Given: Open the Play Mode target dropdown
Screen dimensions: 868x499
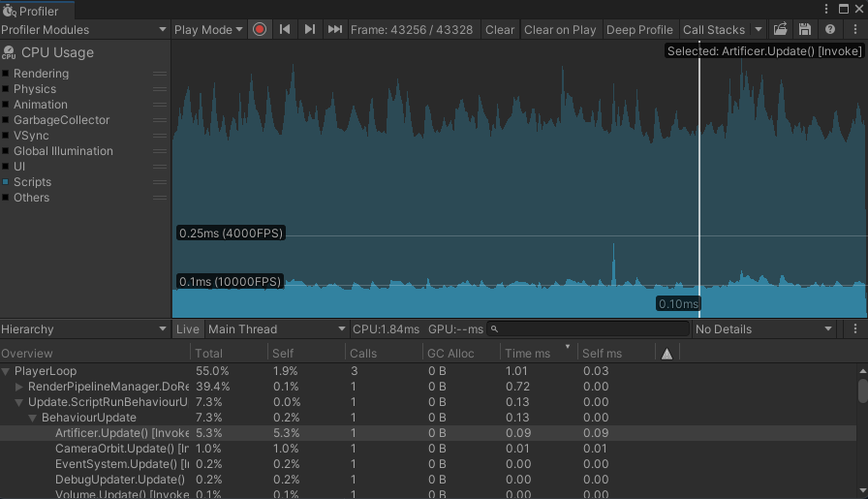Looking at the screenshot, I should click(x=208, y=29).
